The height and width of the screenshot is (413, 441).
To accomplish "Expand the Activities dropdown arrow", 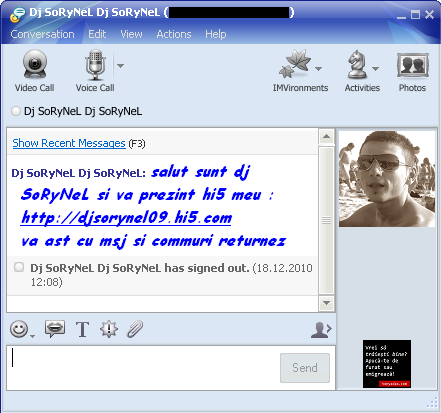I will 376,69.
